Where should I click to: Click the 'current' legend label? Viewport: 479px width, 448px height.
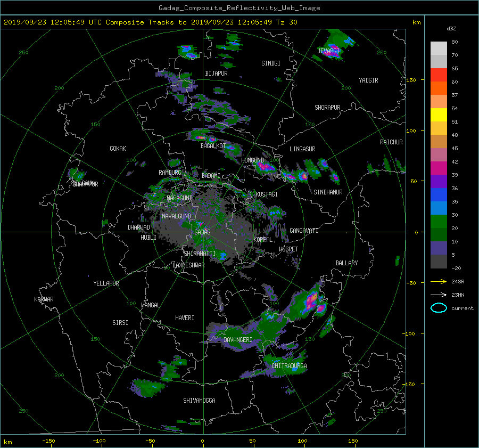[463, 308]
